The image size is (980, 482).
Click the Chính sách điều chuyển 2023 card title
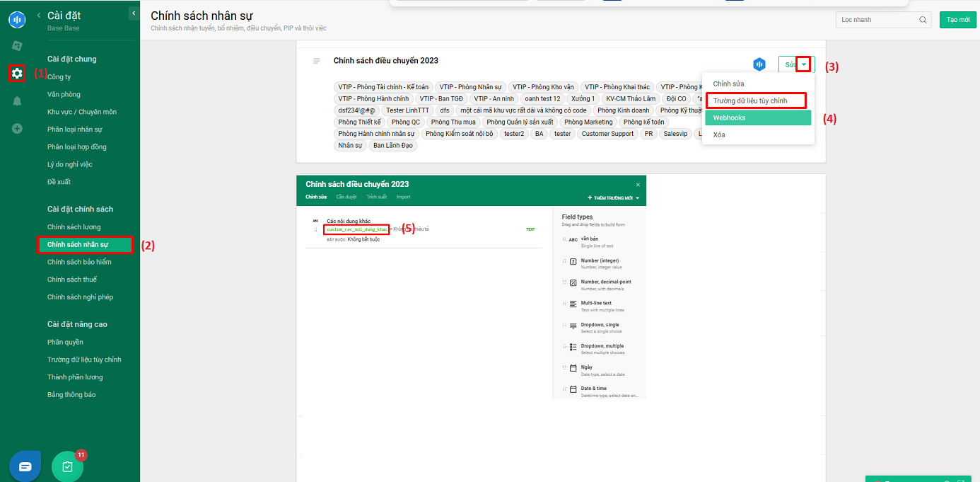coord(386,61)
